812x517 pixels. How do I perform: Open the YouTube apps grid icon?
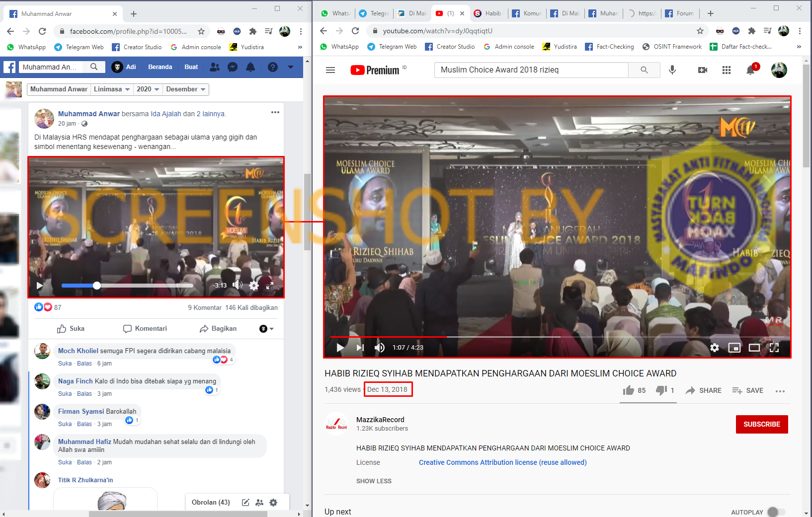727,70
